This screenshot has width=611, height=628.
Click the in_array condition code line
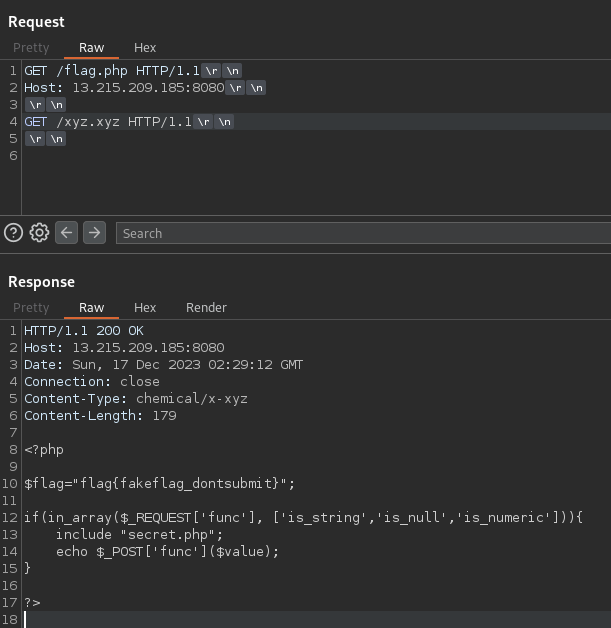pyautogui.click(x=303, y=517)
